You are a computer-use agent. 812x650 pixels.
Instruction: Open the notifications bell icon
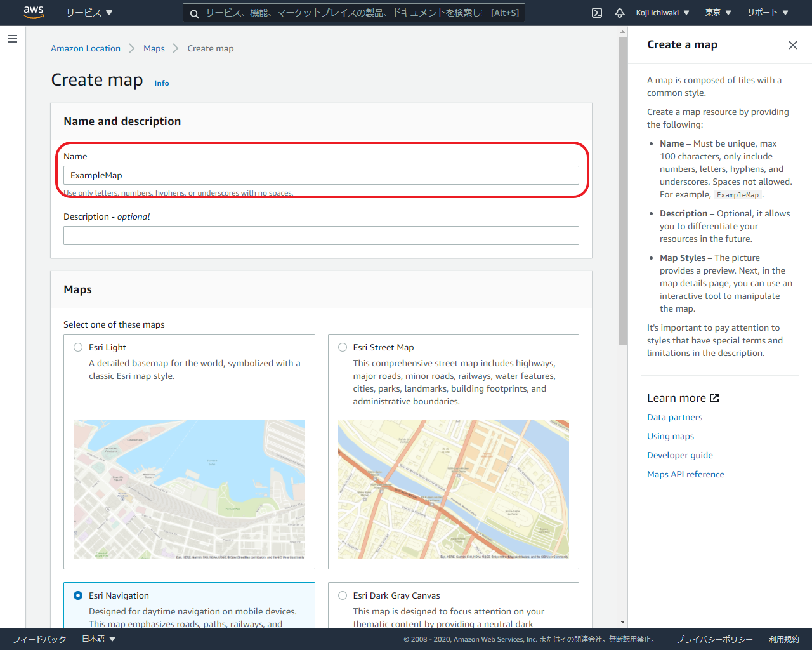point(620,13)
